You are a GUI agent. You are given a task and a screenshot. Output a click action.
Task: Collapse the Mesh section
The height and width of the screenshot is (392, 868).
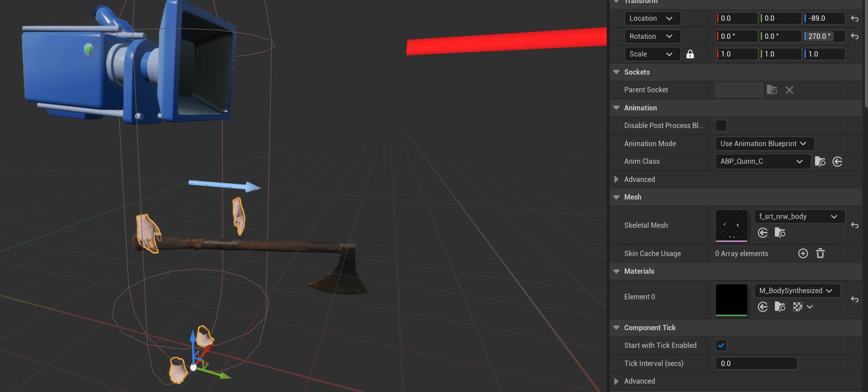(616, 197)
